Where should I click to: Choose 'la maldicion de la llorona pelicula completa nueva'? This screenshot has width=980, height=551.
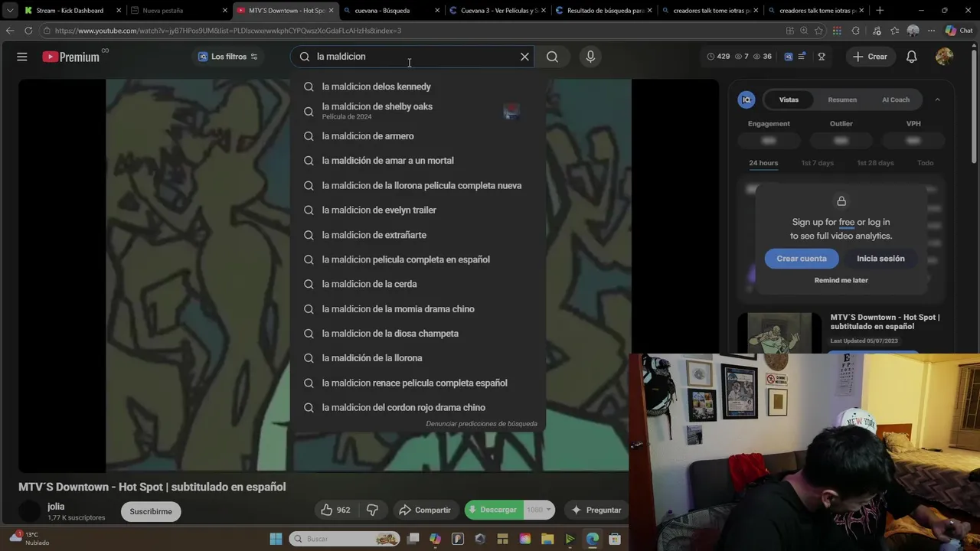(x=418, y=185)
